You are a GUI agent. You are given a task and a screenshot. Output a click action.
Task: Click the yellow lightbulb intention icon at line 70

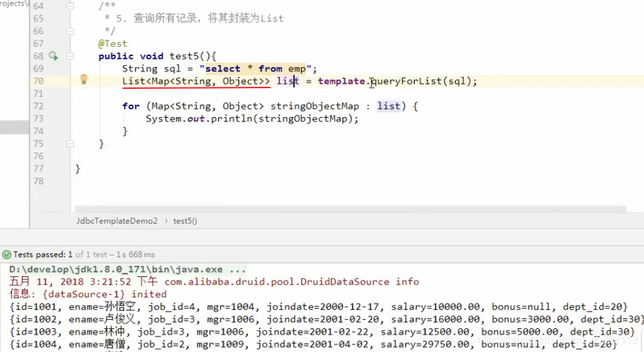click(84, 80)
